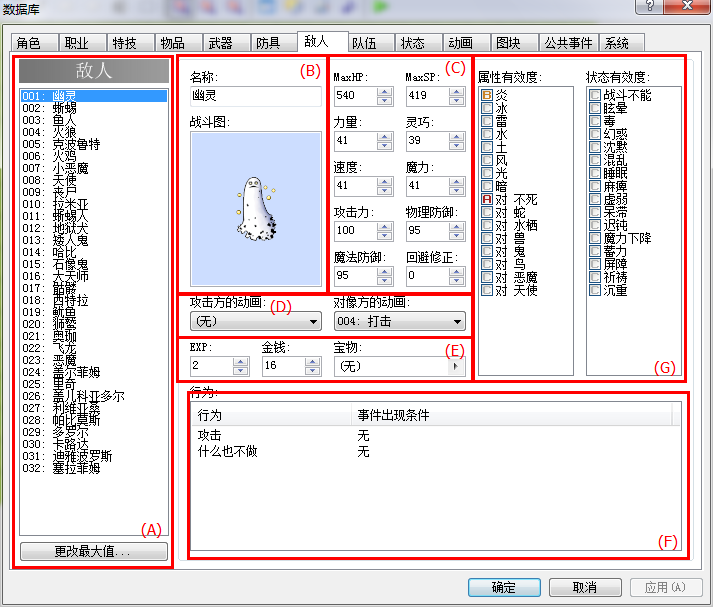
Task: Select enemy 026: 盖儿科亚多尔
Action: pos(94,396)
